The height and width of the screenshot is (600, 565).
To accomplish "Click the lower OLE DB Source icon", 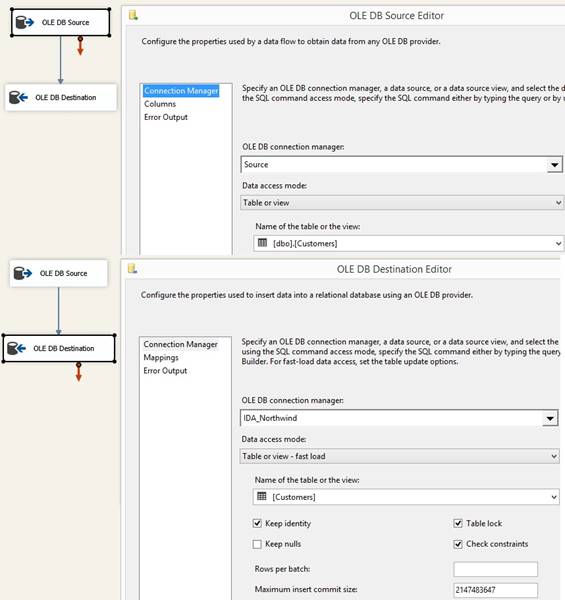I will point(23,273).
